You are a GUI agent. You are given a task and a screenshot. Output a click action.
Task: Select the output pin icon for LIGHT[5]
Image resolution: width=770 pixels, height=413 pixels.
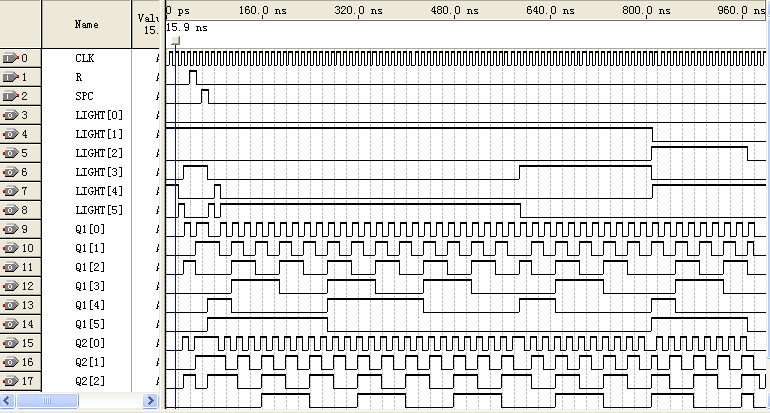click(x=11, y=210)
